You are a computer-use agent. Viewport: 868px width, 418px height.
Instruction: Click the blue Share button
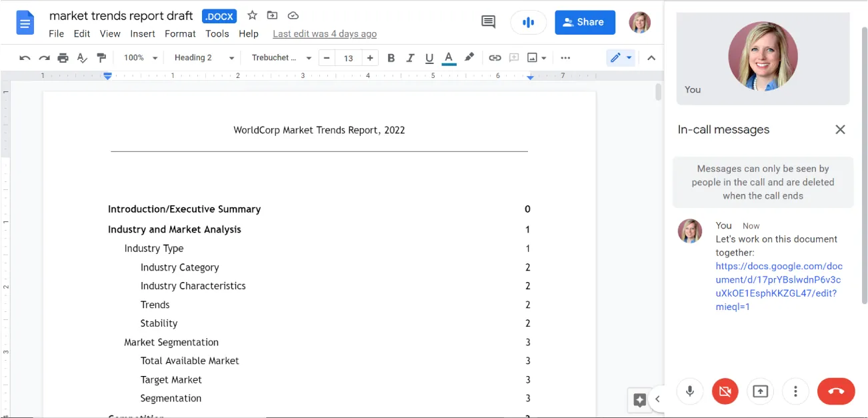(585, 22)
